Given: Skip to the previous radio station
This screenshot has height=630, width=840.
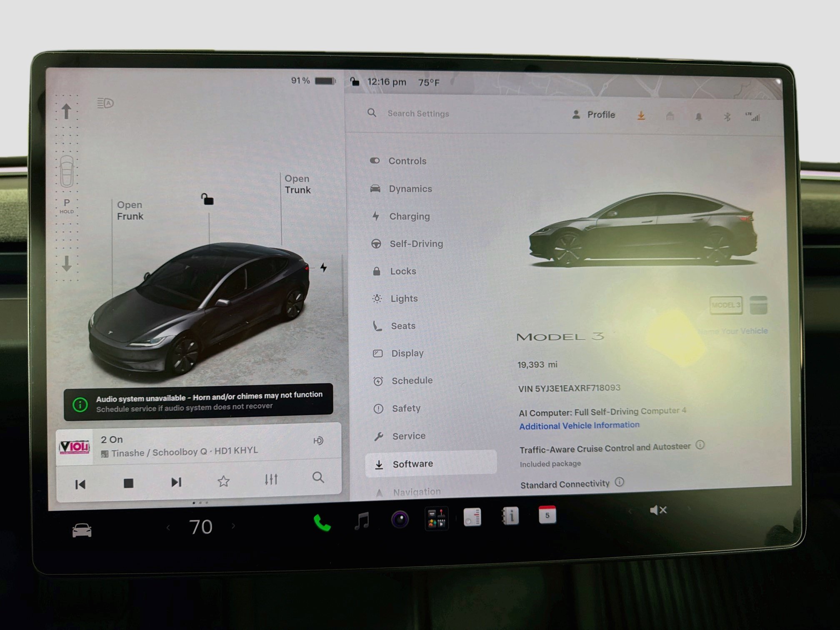Looking at the screenshot, I should [x=80, y=484].
